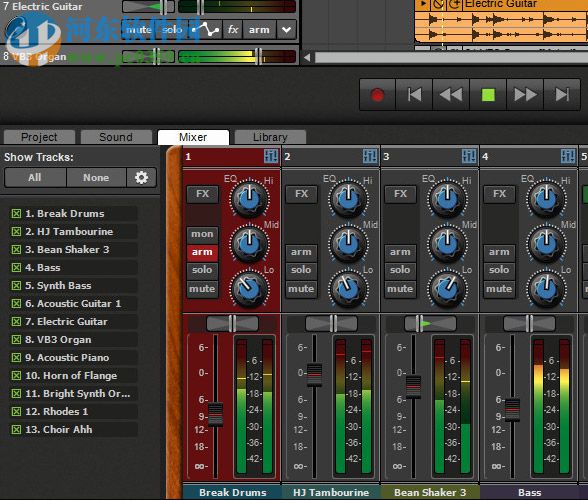Select the Bass channel name label
588x500 pixels.
(x=530, y=492)
